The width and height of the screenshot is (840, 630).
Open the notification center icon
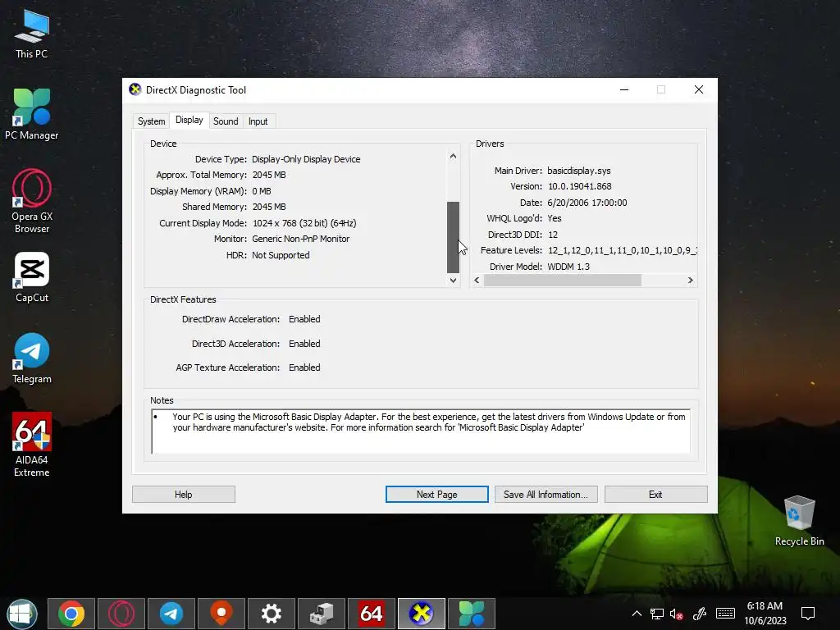tap(808, 614)
